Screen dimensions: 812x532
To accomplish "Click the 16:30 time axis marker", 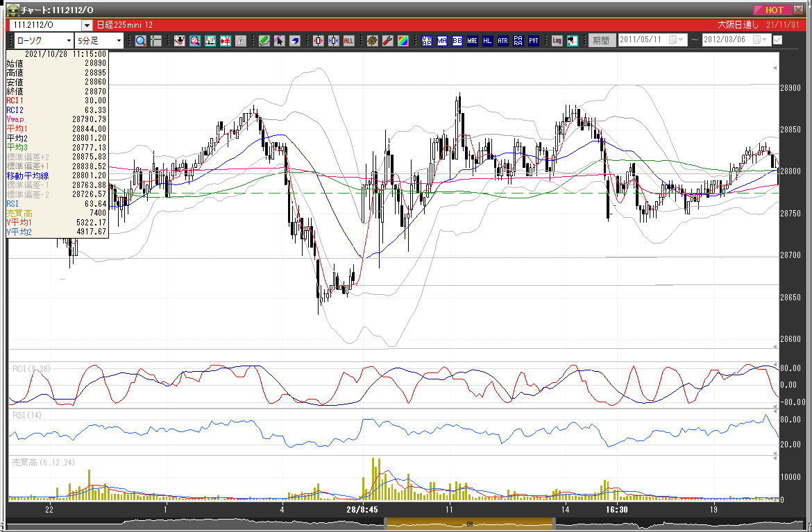I will tap(617, 510).
